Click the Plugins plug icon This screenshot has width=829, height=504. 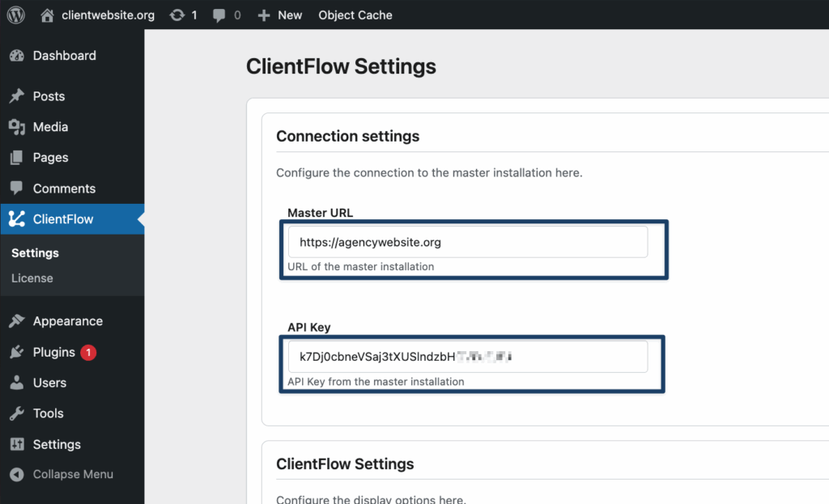17,352
